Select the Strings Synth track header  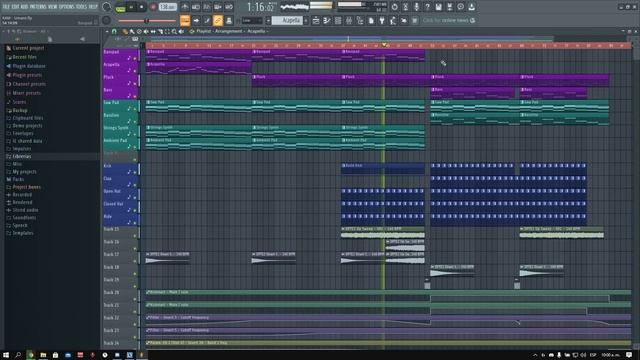pos(120,131)
